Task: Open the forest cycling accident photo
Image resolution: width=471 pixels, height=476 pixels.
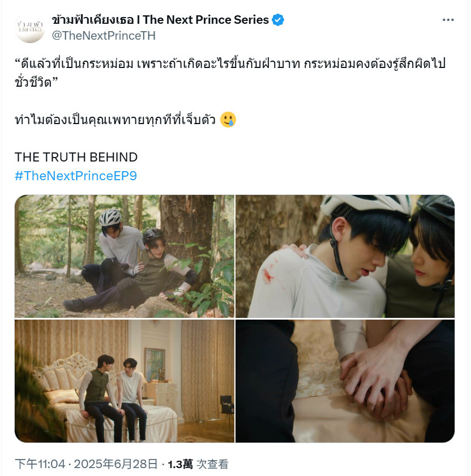Action: pos(125,256)
